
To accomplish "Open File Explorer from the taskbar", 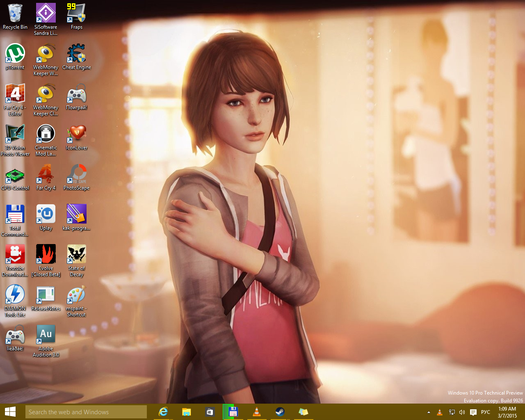I will coord(187,412).
